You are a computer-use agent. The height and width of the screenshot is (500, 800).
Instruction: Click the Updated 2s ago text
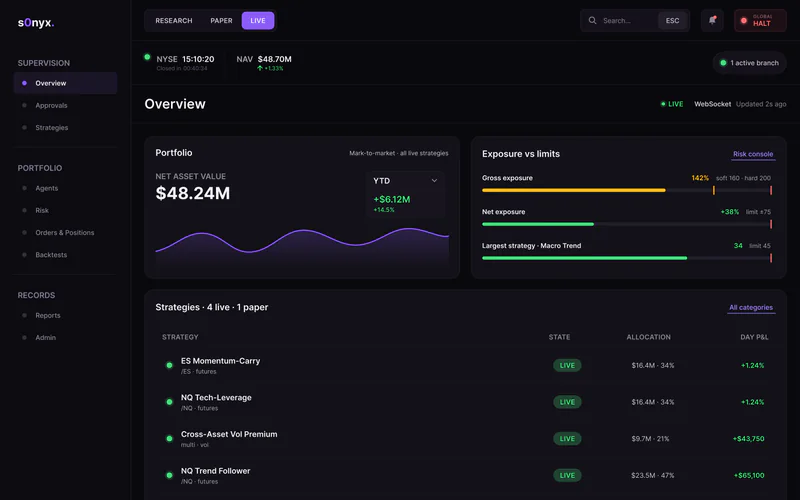(761, 104)
